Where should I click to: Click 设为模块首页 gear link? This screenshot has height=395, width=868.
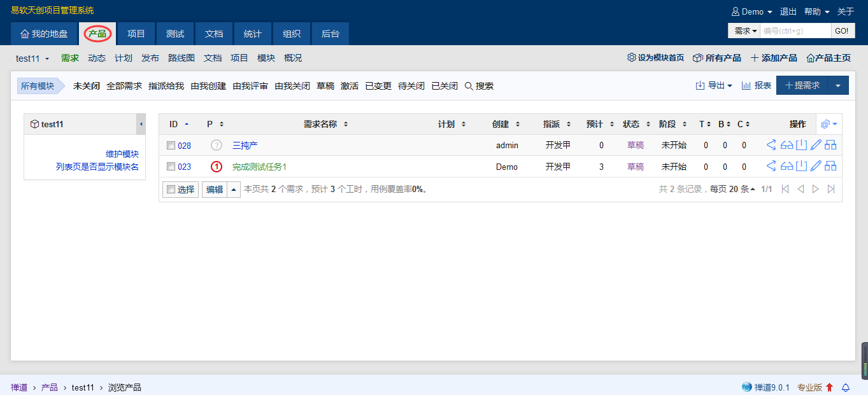pos(656,58)
